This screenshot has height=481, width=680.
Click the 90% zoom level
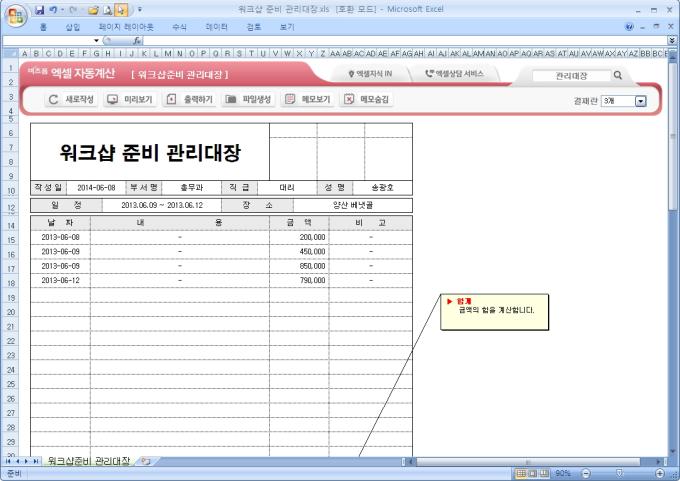point(562,473)
